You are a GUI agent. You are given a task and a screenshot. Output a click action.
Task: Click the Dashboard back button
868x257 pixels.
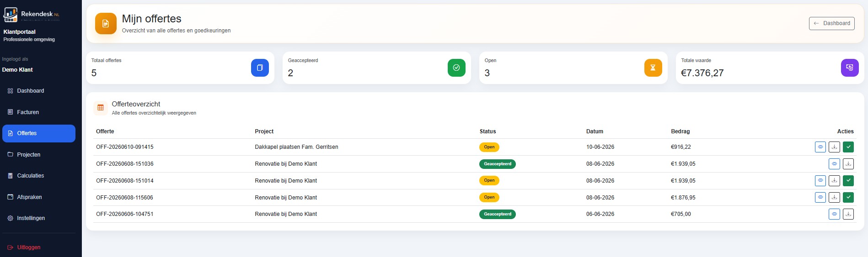point(831,23)
